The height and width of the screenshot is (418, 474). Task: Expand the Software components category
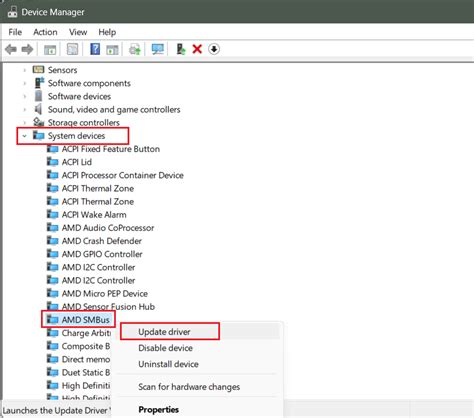24,83
